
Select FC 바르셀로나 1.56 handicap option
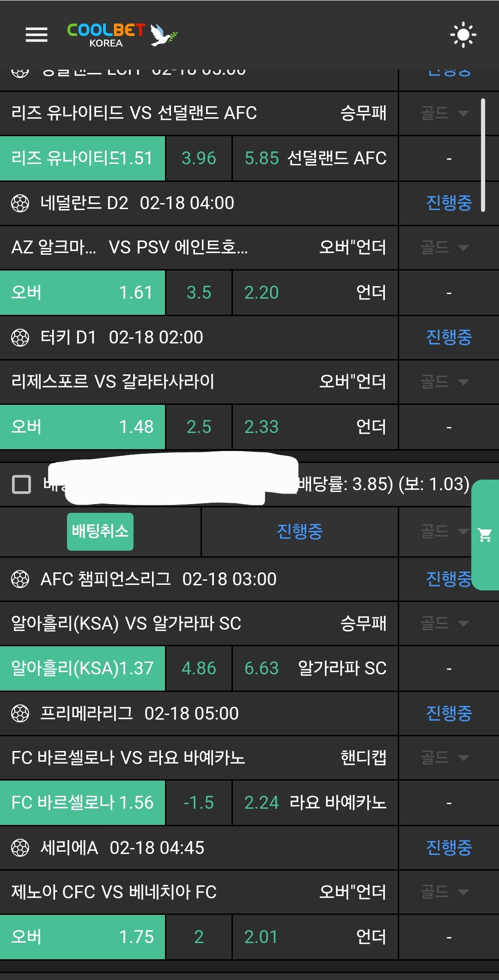(82, 803)
